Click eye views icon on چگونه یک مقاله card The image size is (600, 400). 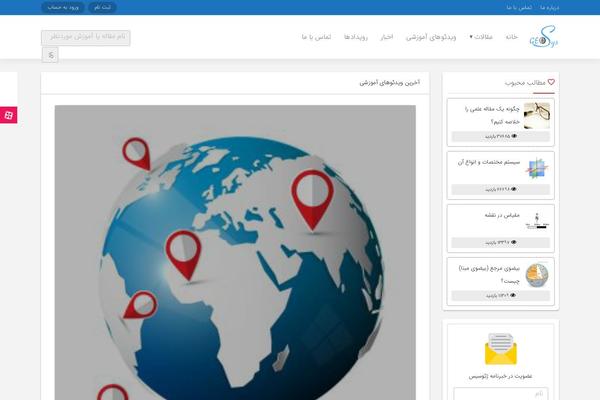coord(514,136)
